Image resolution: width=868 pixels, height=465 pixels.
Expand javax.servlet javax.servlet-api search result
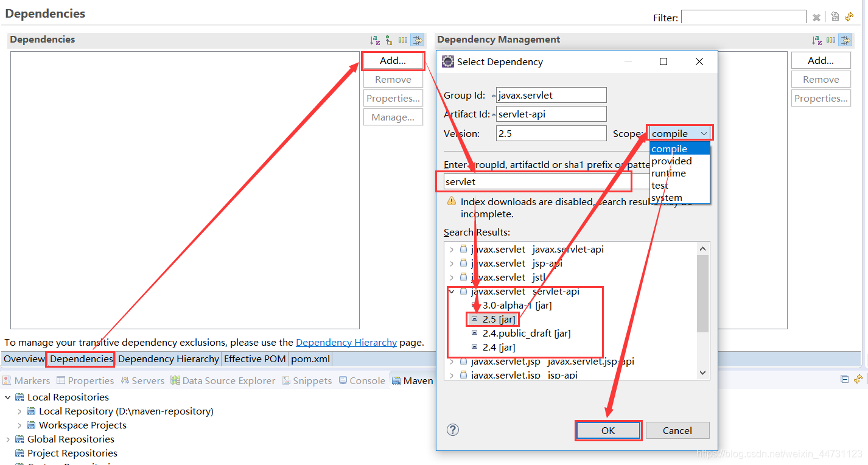(x=451, y=249)
